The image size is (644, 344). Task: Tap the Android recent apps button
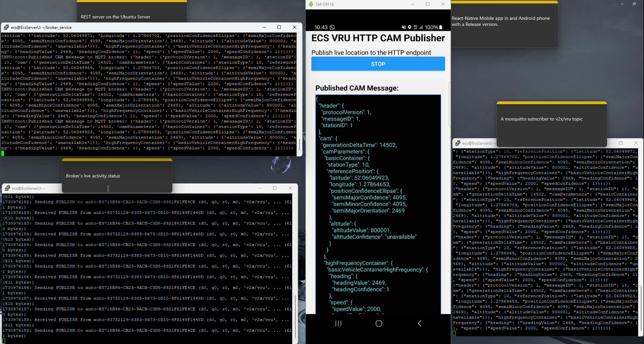tap(338, 323)
